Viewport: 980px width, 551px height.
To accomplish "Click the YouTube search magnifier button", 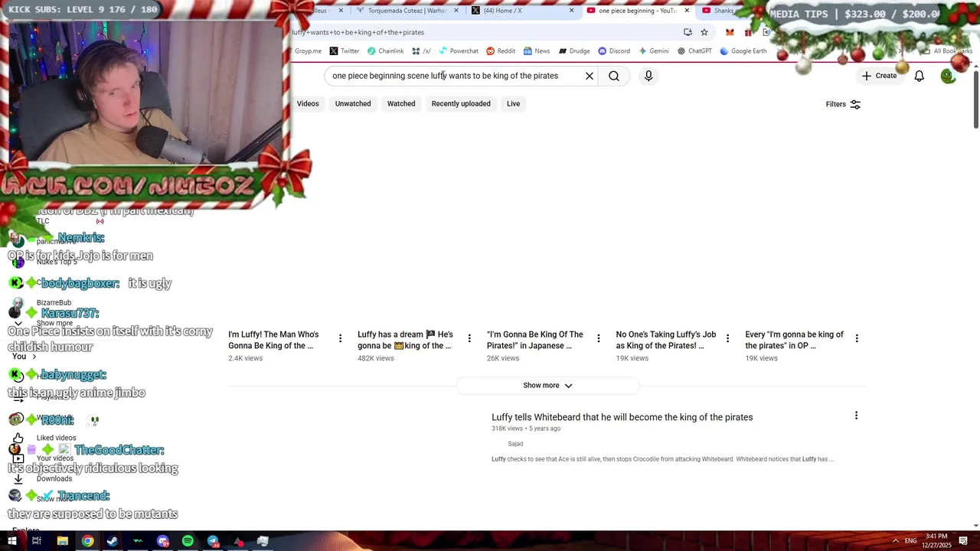I will (614, 76).
